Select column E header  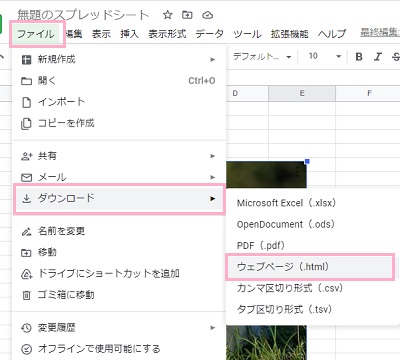(302, 93)
